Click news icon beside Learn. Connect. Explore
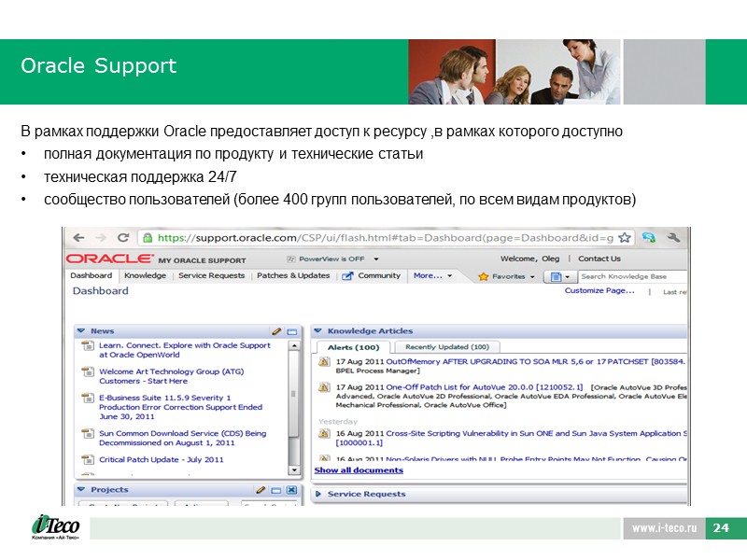 (x=88, y=345)
